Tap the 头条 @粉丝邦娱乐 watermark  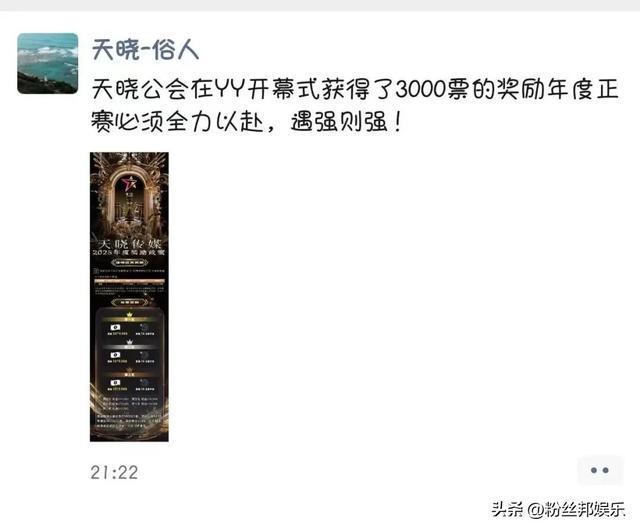pos(558,509)
